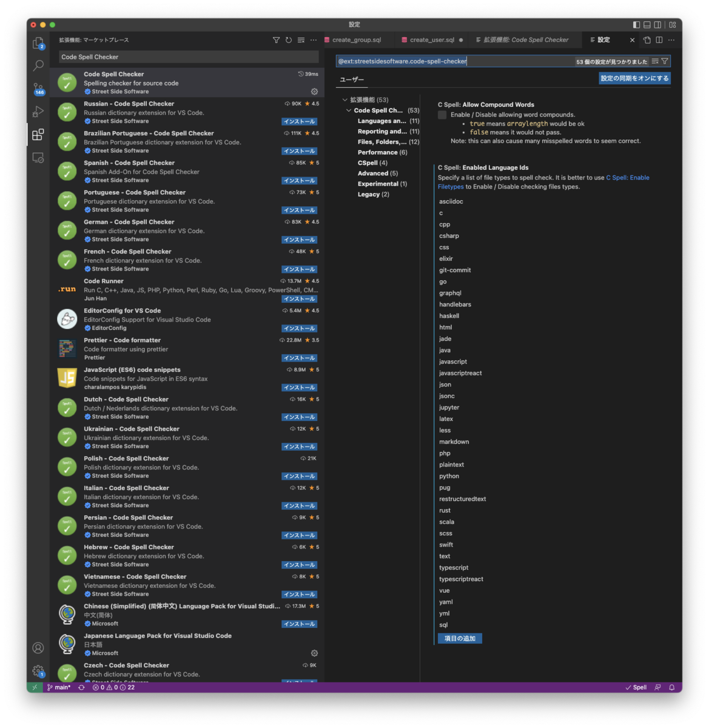Open editor more actions menu
Viewport: 709px width, 728px height.
[x=671, y=40]
